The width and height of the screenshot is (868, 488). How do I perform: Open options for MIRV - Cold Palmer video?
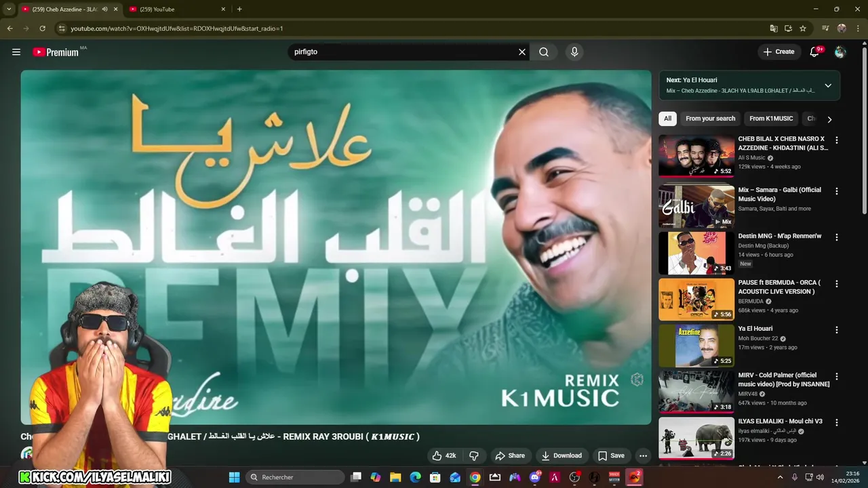click(x=836, y=376)
